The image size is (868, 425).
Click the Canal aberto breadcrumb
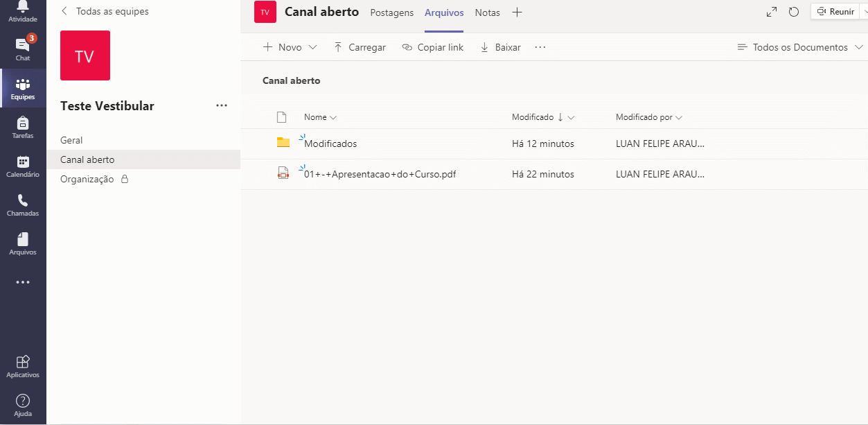pos(292,80)
